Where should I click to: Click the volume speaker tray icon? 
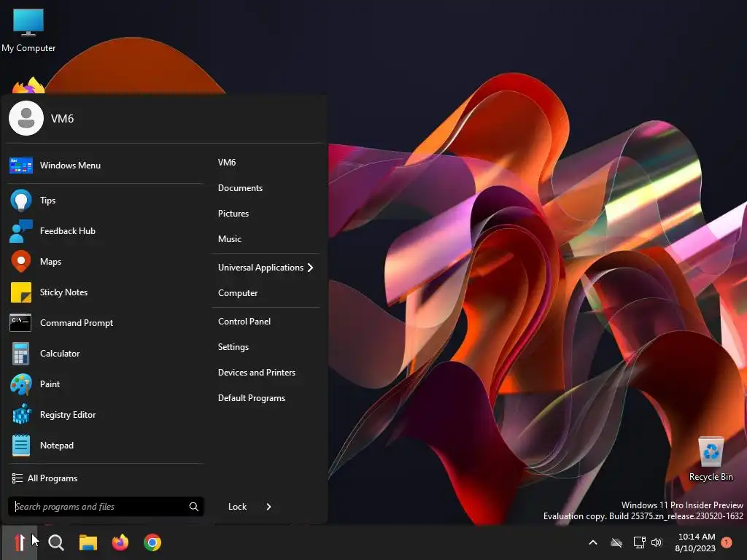point(657,542)
